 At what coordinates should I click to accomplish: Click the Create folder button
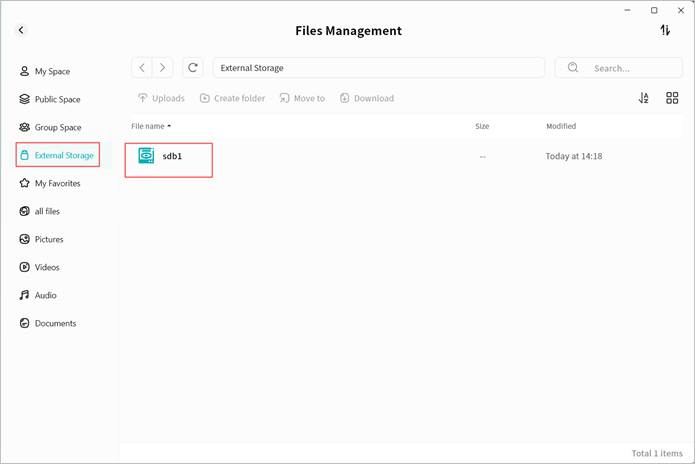click(x=232, y=98)
